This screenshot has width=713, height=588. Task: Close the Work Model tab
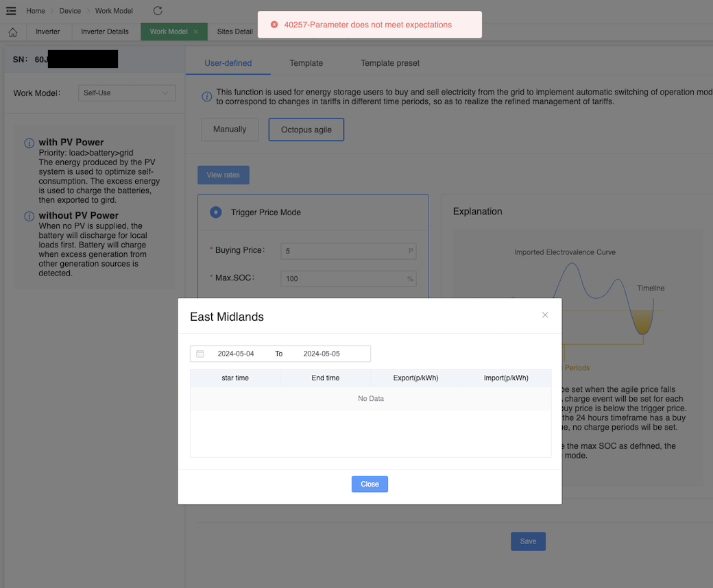196,32
